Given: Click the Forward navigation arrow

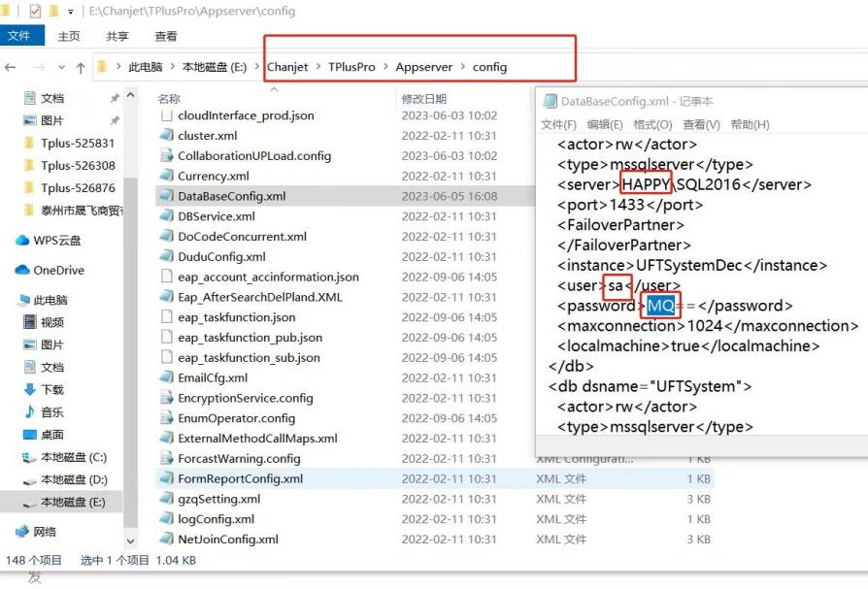Looking at the screenshot, I should pos(39,68).
